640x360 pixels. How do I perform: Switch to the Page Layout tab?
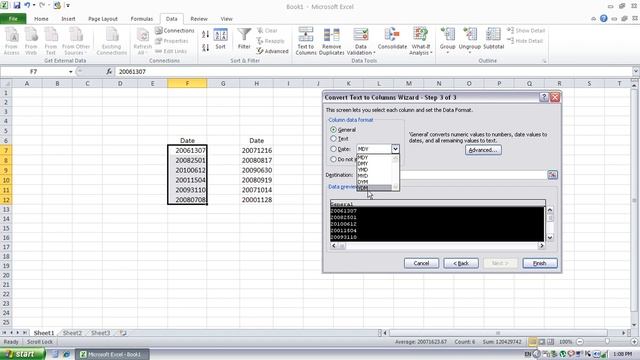coord(103,19)
